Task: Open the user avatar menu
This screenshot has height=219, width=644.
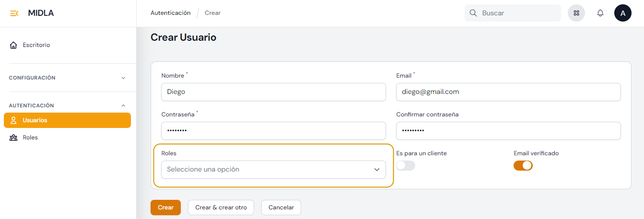Action: tap(622, 13)
